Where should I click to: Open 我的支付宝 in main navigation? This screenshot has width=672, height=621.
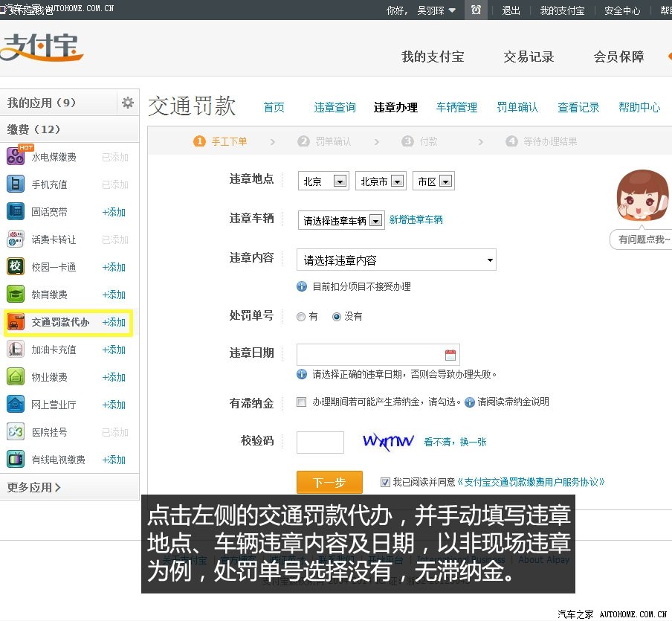pos(433,57)
